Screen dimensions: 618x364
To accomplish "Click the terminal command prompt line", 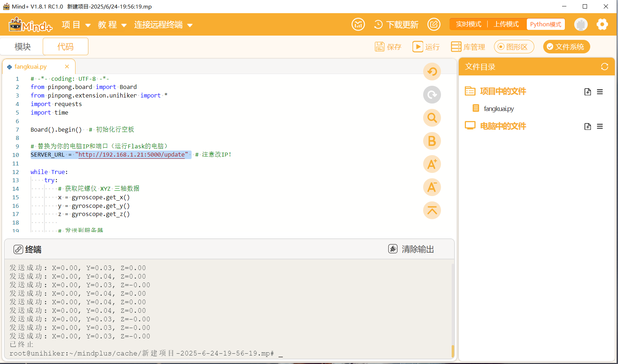I will tap(146, 353).
